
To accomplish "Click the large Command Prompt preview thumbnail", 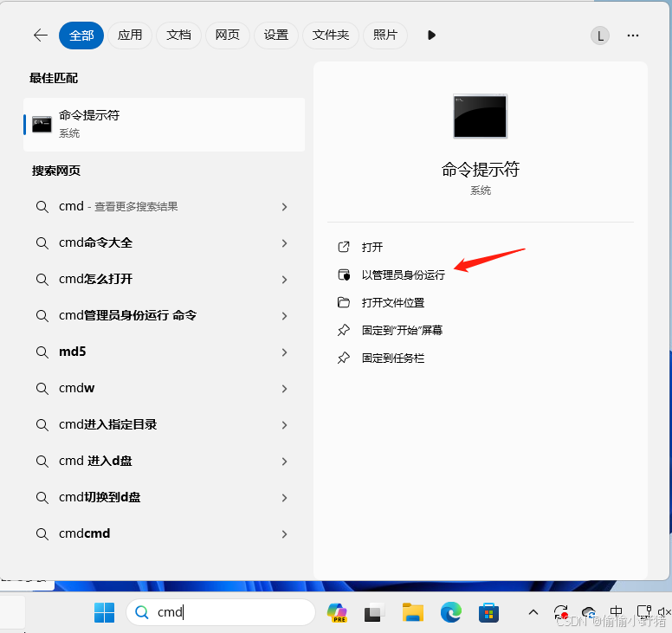I will pos(480,116).
